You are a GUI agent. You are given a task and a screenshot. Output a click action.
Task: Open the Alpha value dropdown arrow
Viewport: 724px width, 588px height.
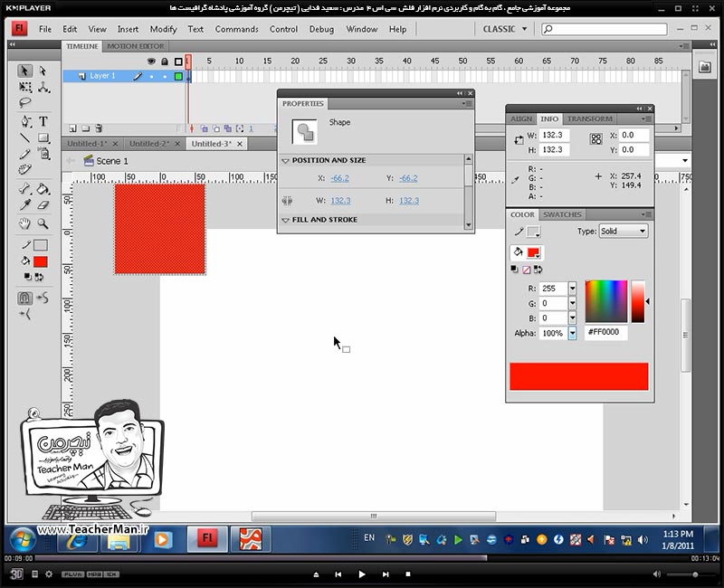pyautogui.click(x=572, y=333)
